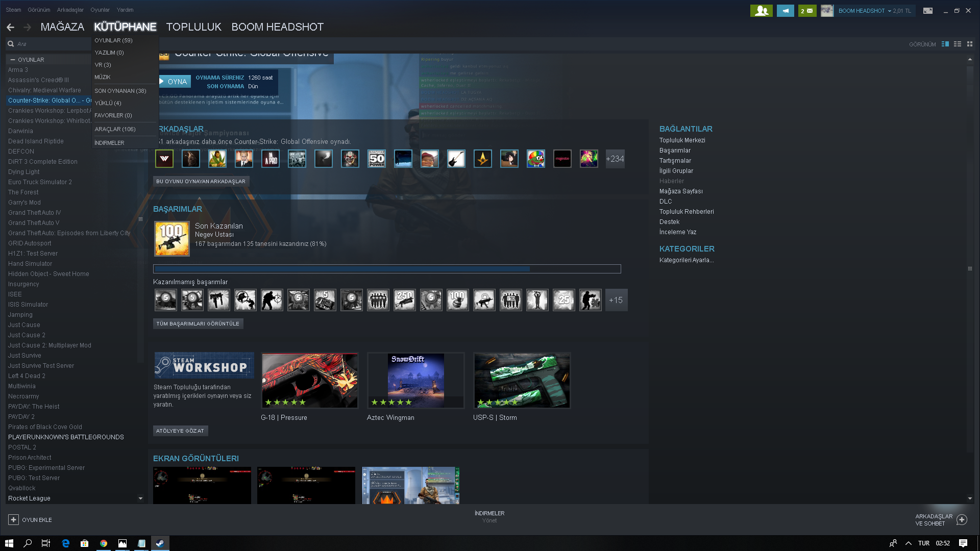
Task: Select the grid view layout icon
Action: pyautogui.click(x=970, y=44)
